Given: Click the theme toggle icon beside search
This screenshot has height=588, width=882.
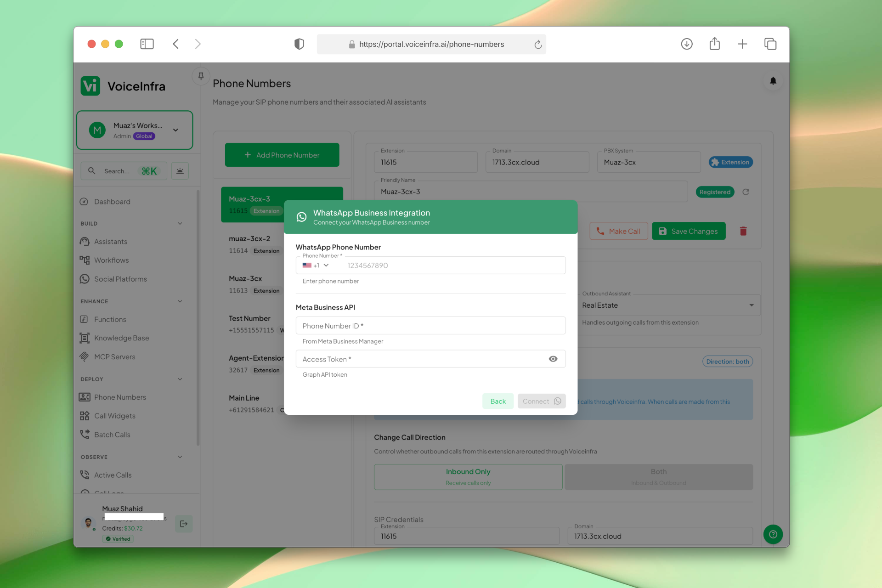Looking at the screenshot, I should pyautogui.click(x=180, y=171).
